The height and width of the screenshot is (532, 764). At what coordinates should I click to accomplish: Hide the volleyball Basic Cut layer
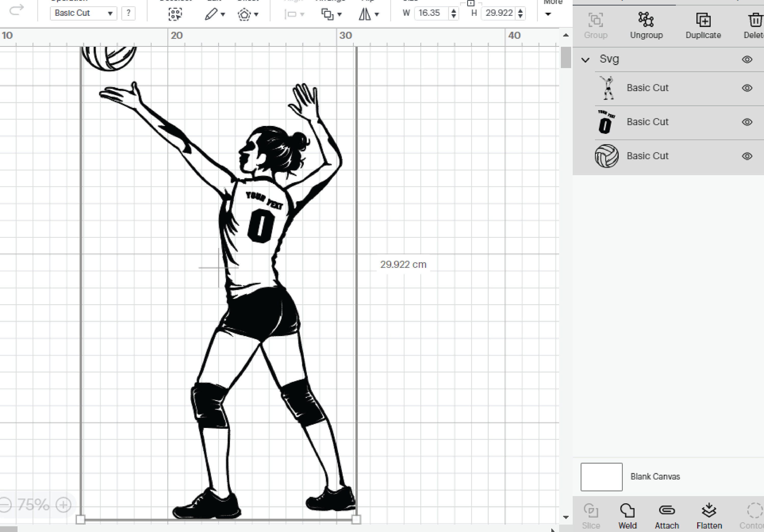click(747, 156)
